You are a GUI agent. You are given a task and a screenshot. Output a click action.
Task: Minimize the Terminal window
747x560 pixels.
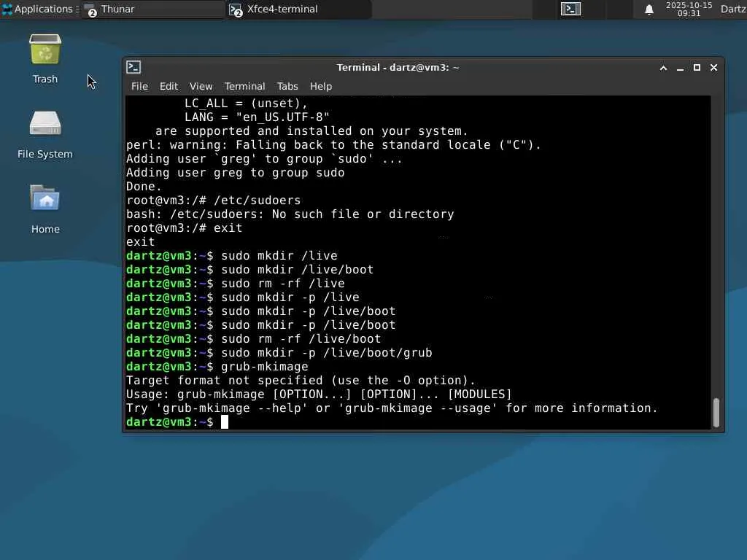(x=681, y=68)
